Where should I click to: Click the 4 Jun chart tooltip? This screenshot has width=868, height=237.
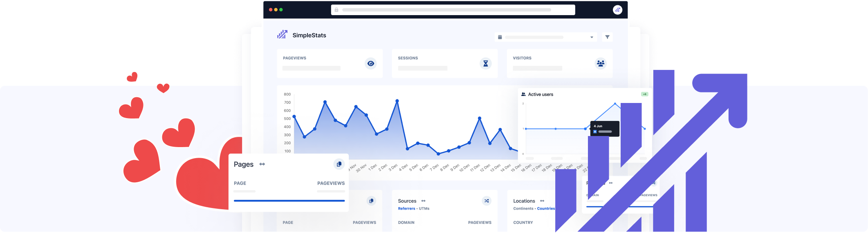(x=605, y=129)
